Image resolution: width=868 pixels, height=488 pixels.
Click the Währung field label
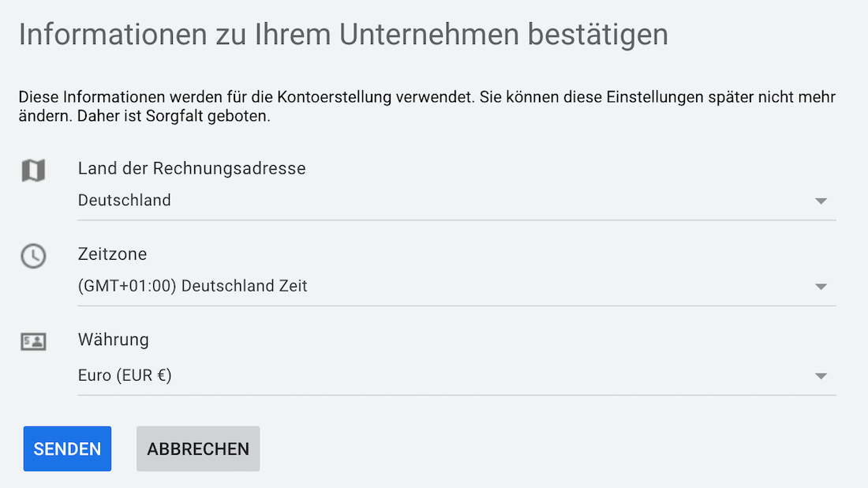pos(114,340)
